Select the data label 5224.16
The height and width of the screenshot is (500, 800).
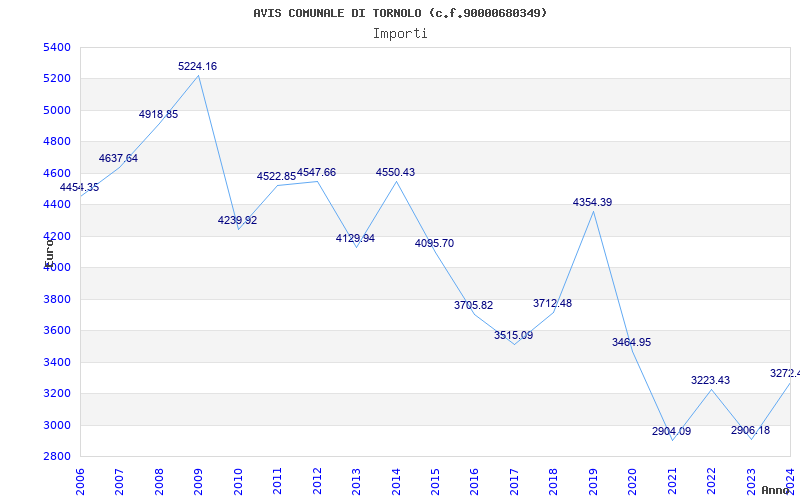click(x=197, y=66)
